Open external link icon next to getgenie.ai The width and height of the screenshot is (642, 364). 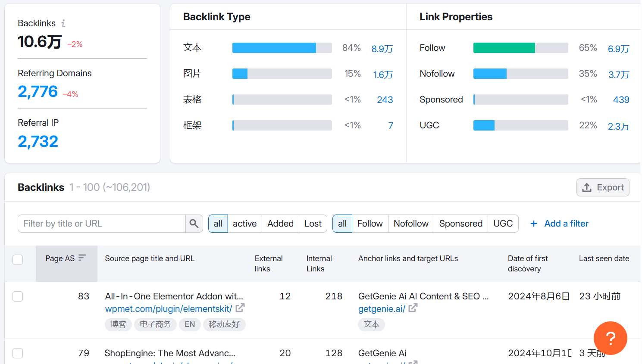[x=413, y=308]
